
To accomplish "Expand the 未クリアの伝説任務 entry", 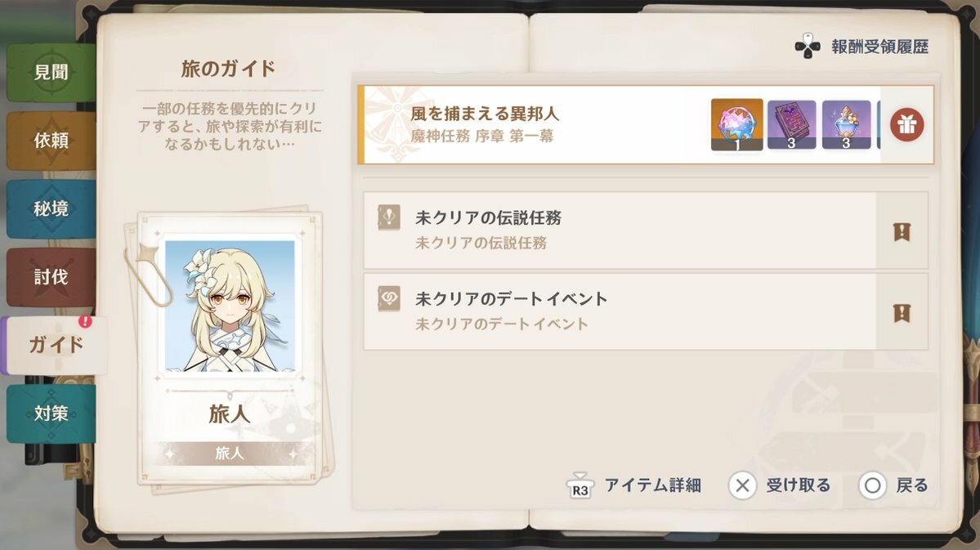I will pyautogui.click(x=646, y=230).
